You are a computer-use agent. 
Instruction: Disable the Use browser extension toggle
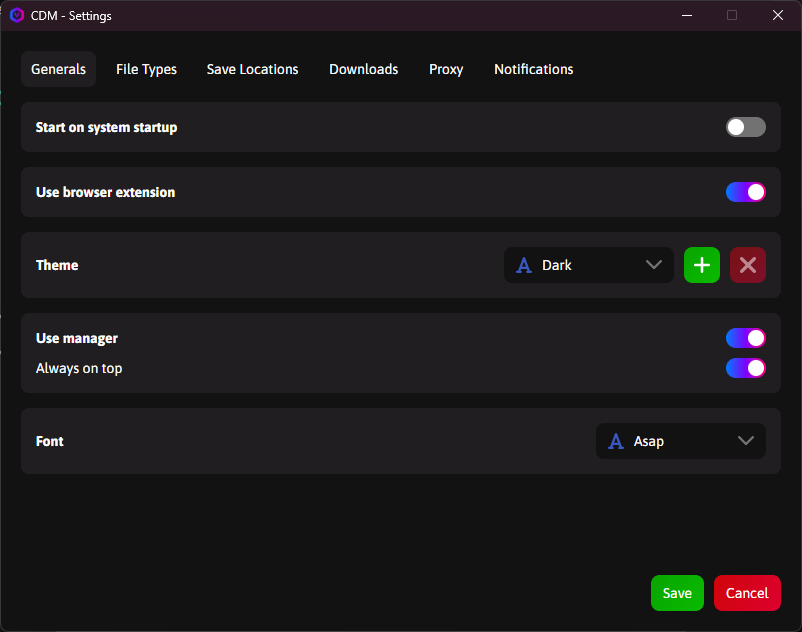point(745,192)
